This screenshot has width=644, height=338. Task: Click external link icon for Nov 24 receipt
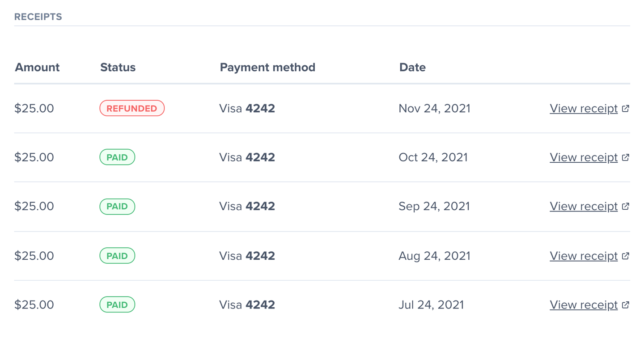click(626, 108)
